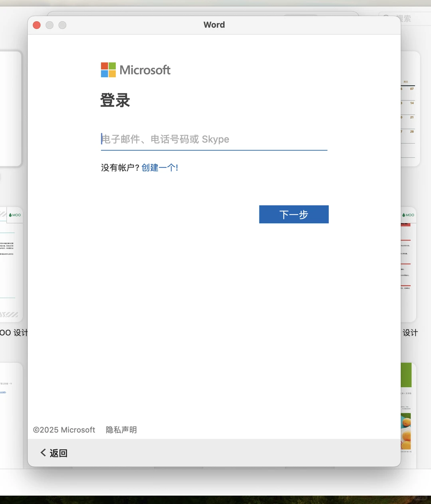Click the yellow square of the Microsoft logo
The width and height of the screenshot is (431, 504).
(x=112, y=74)
